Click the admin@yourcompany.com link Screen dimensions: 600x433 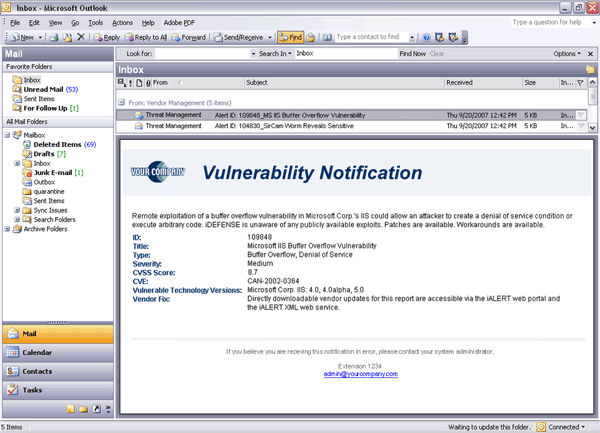360,374
